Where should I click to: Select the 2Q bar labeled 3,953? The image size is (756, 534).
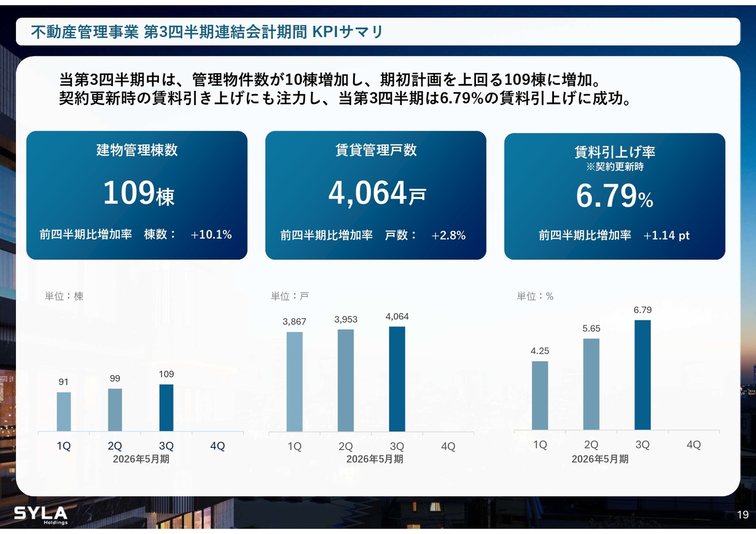click(x=346, y=380)
